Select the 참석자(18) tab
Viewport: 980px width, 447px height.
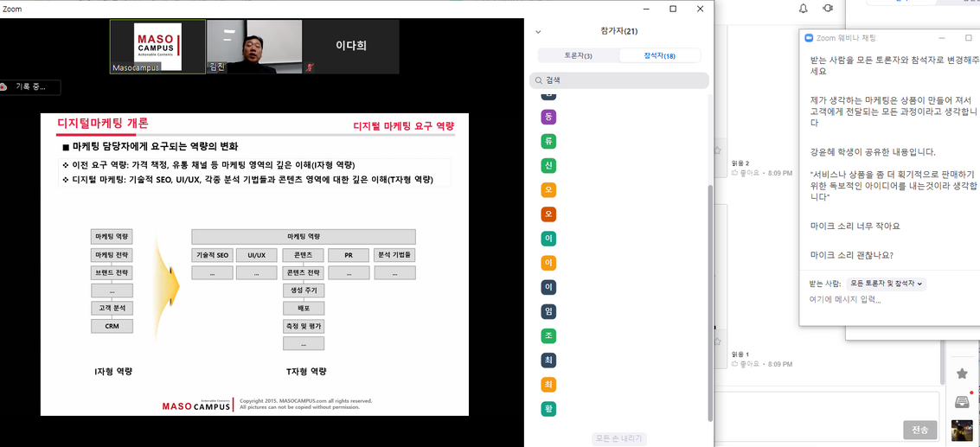point(659,55)
